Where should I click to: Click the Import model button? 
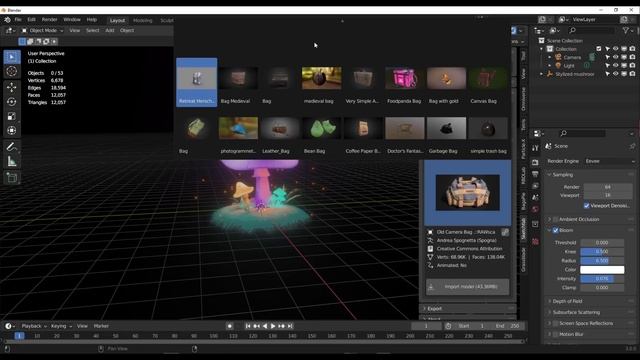[x=468, y=287]
